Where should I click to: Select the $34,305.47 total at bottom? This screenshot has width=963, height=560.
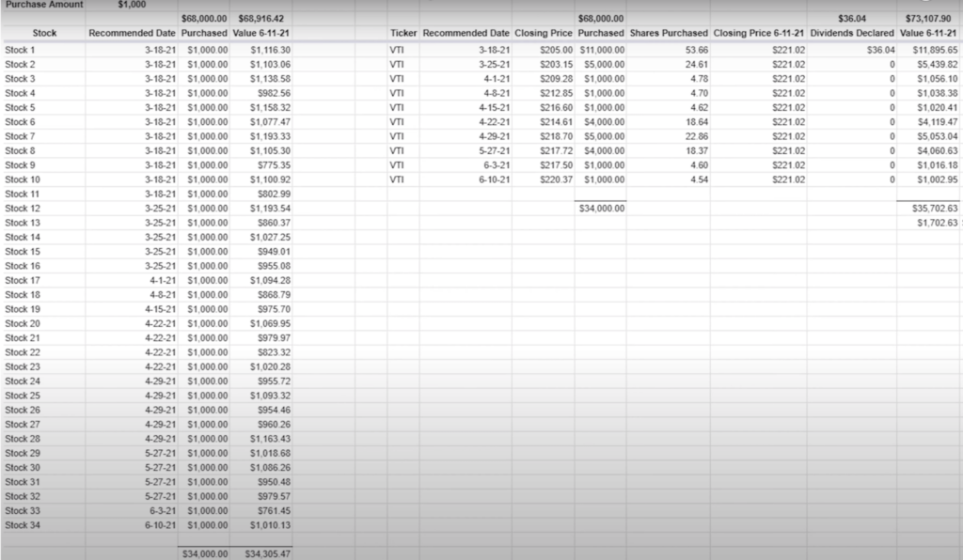coord(267,553)
